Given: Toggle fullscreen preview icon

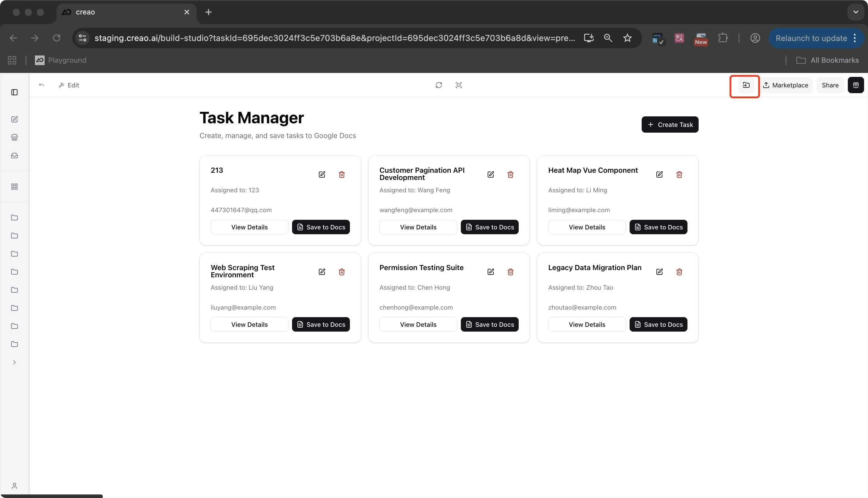Looking at the screenshot, I should pos(458,85).
